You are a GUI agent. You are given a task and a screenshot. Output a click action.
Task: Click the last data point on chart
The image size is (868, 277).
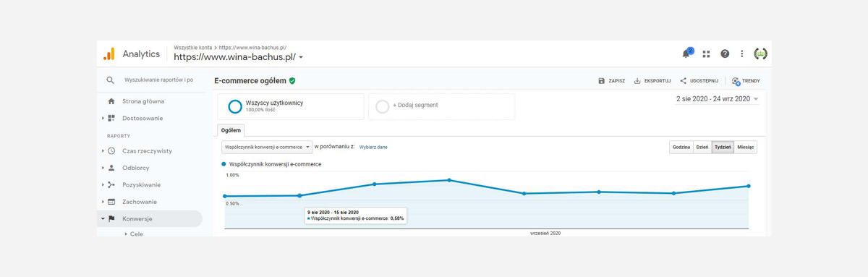[749, 186]
